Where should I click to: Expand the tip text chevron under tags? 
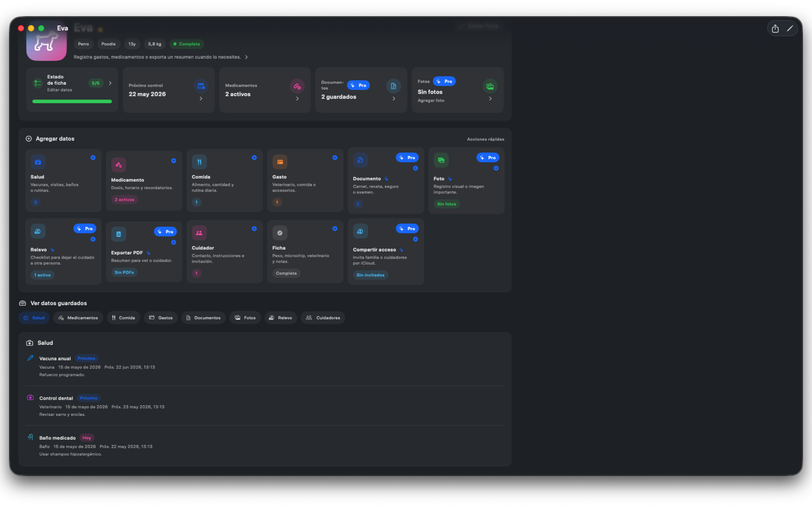(246, 57)
